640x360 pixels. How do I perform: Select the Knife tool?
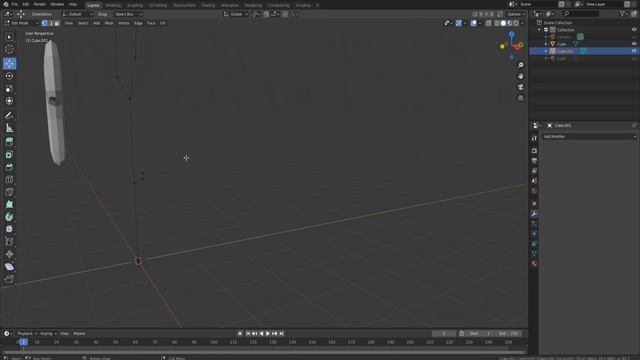pyautogui.click(x=9, y=192)
